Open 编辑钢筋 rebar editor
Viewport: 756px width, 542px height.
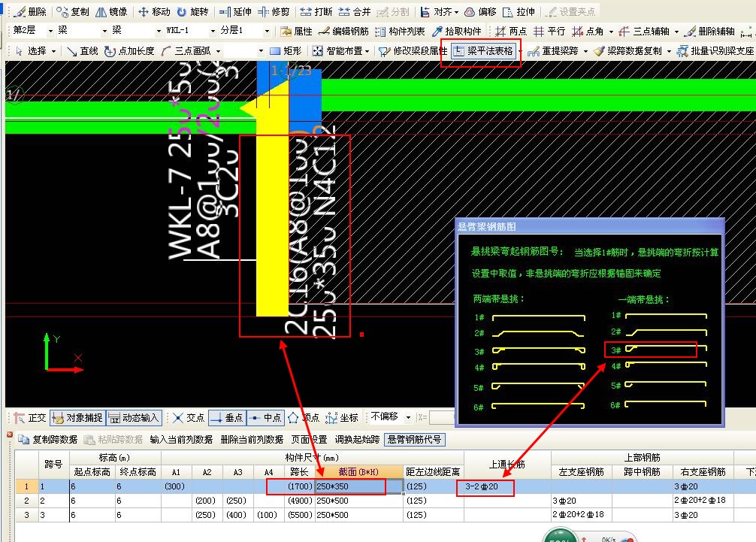pyautogui.click(x=343, y=32)
